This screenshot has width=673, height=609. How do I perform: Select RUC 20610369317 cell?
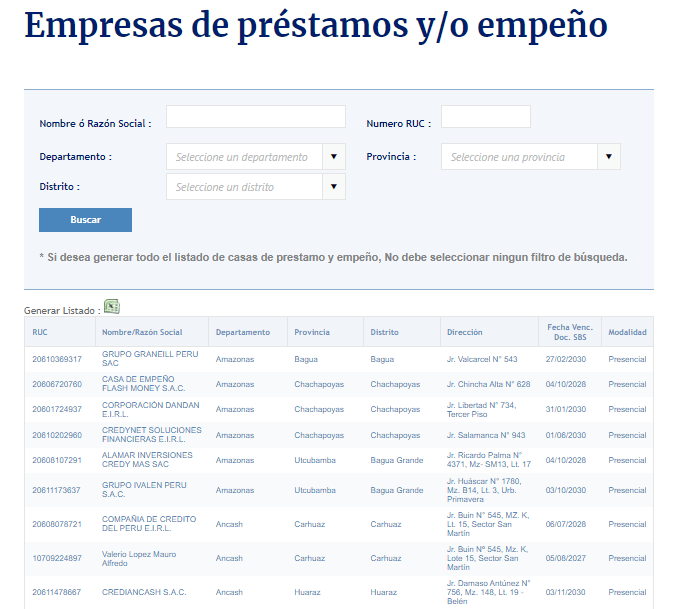click(57, 359)
